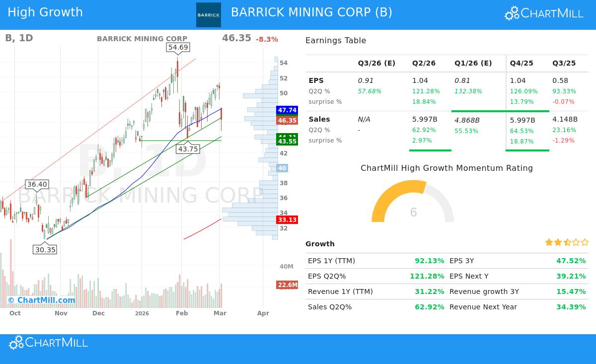The height and width of the screenshot is (364, 596).
Task: Click the blue 47.74 price tag icon
Action: pos(287,110)
